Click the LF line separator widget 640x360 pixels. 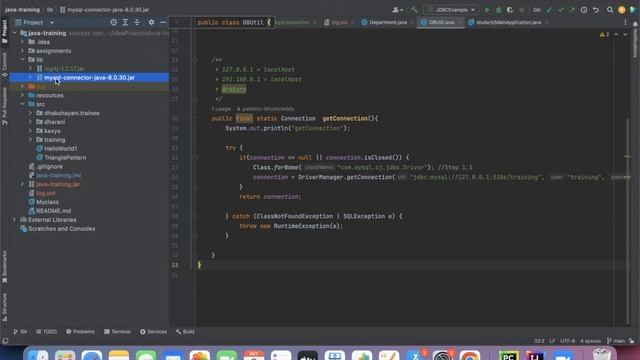point(552,341)
